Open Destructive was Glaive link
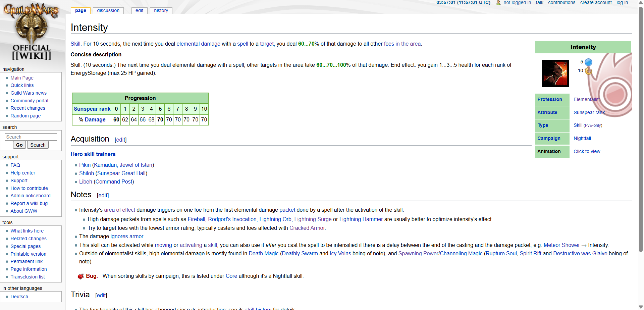The height and width of the screenshot is (310, 644). (580, 254)
